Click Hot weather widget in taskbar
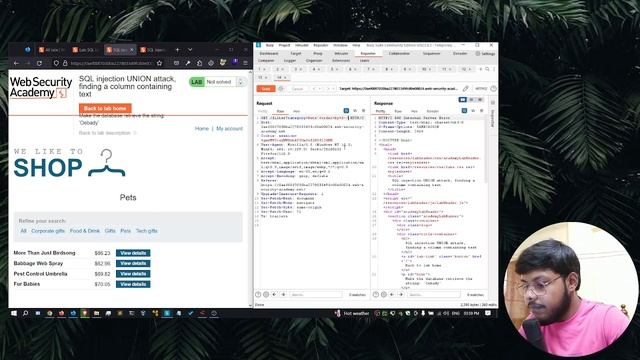640x360 pixels. [352, 313]
